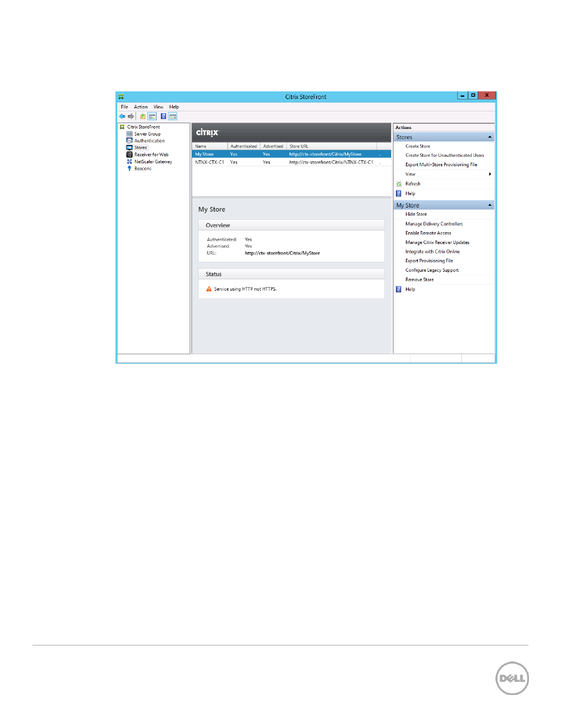Select Server Group in the tree

[x=147, y=134]
